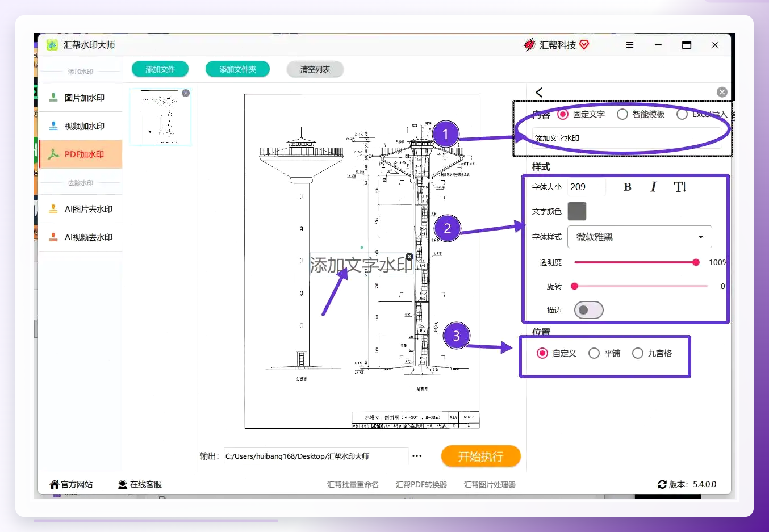This screenshot has height=532, width=769.
Task: Open the 图片加水印 section
Action: coord(81,98)
